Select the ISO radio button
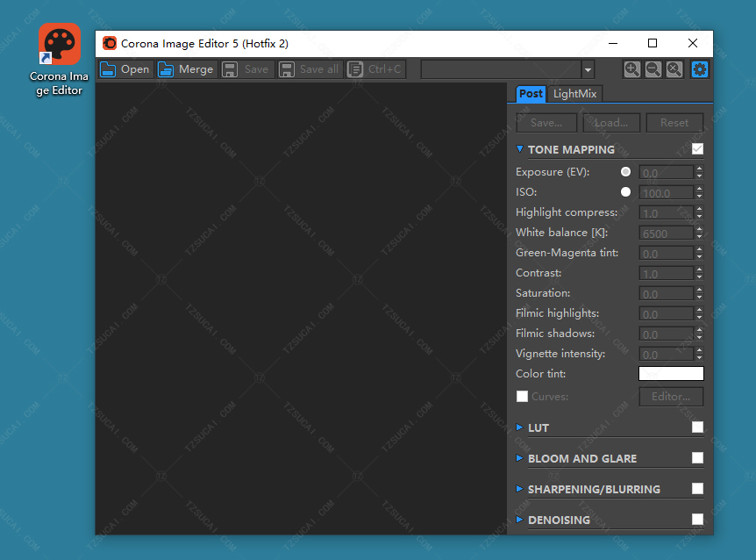This screenshot has height=560, width=756. (x=625, y=192)
